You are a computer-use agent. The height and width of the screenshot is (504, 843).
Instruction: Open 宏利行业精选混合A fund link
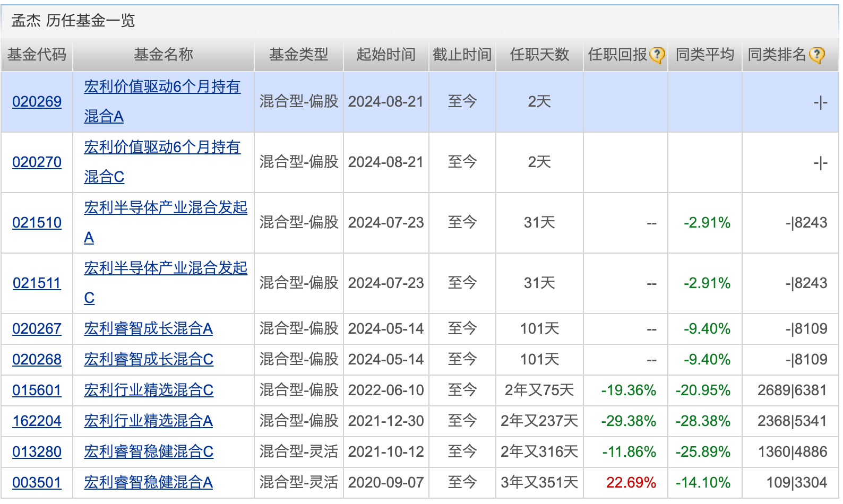148,421
